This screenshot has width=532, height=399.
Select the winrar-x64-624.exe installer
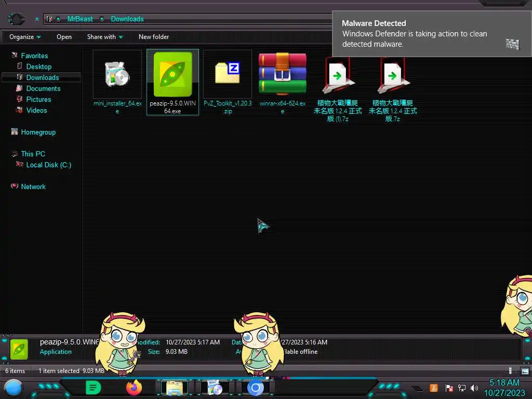tap(282, 82)
